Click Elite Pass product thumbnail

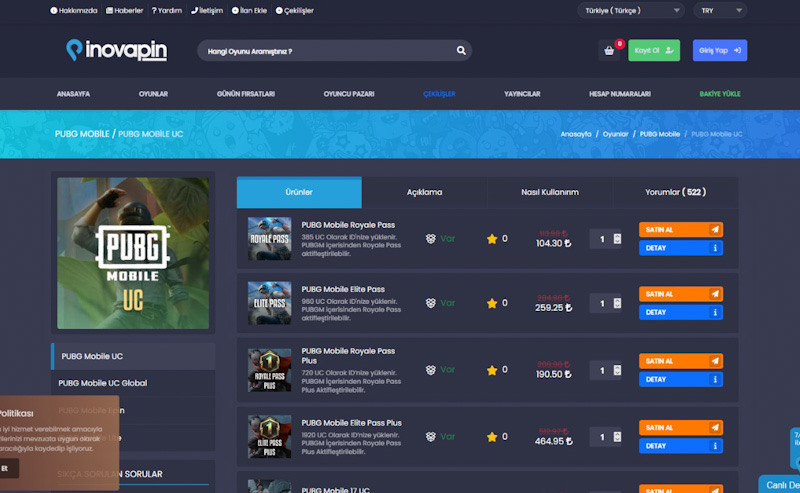pos(269,303)
